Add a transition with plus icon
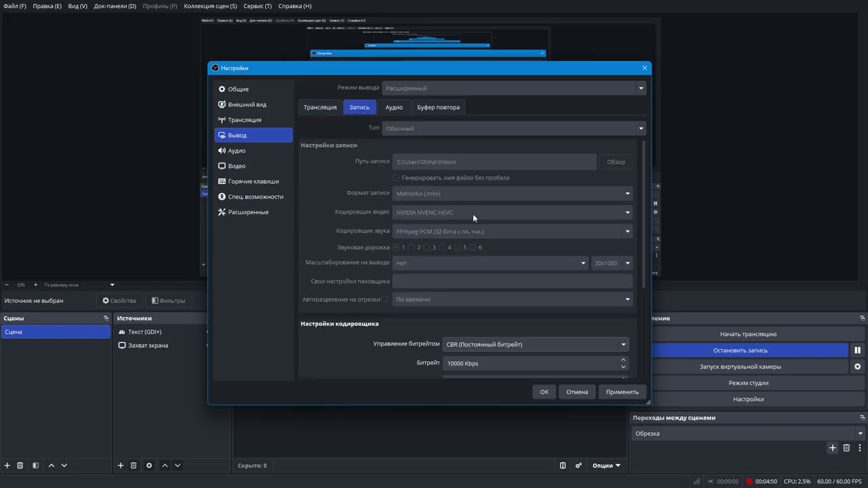868x488 pixels. 833,448
